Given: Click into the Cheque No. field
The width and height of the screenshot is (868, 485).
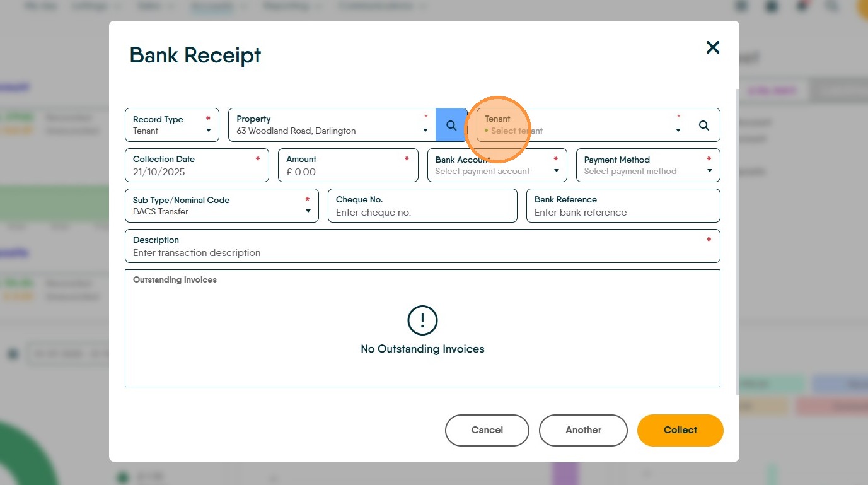Looking at the screenshot, I should (x=422, y=206).
